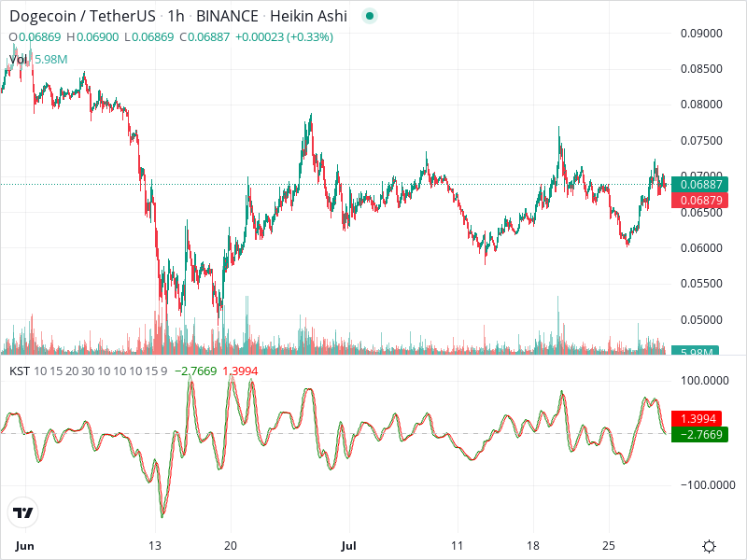Image resolution: width=747 pixels, height=560 pixels.
Task: Click the Jul label on time axis
Action: [348, 546]
